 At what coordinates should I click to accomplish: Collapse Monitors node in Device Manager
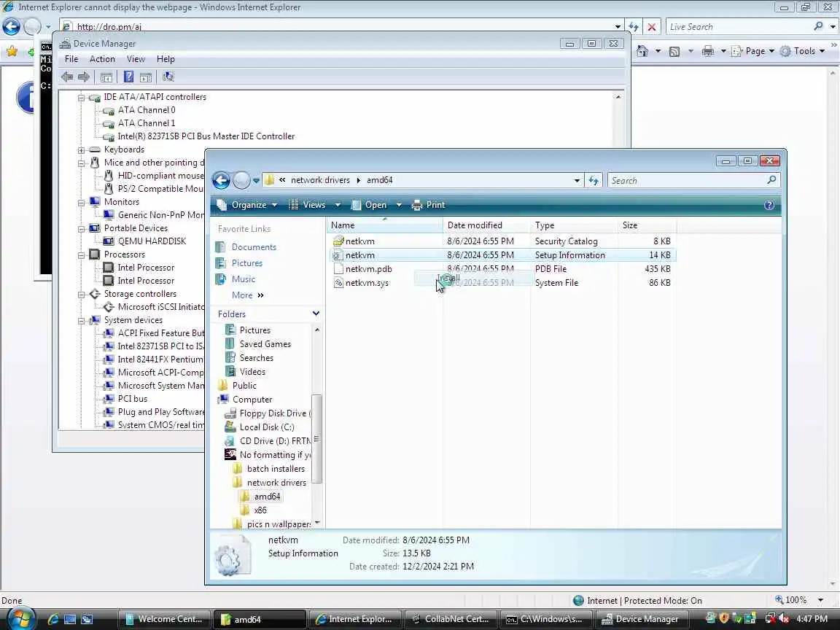point(82,203)
